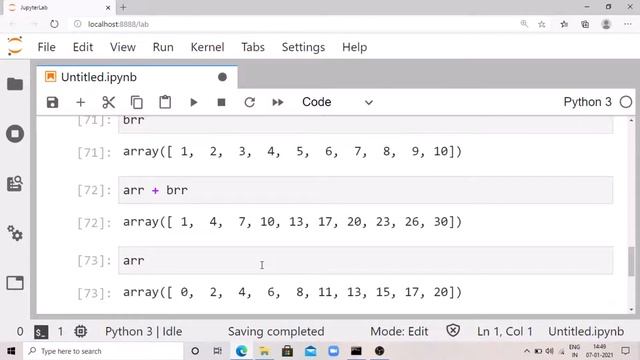Paste cells from clipboard icon
This screenshot has height=360, width=640.
pyautogui.click(x=165, y=102)
